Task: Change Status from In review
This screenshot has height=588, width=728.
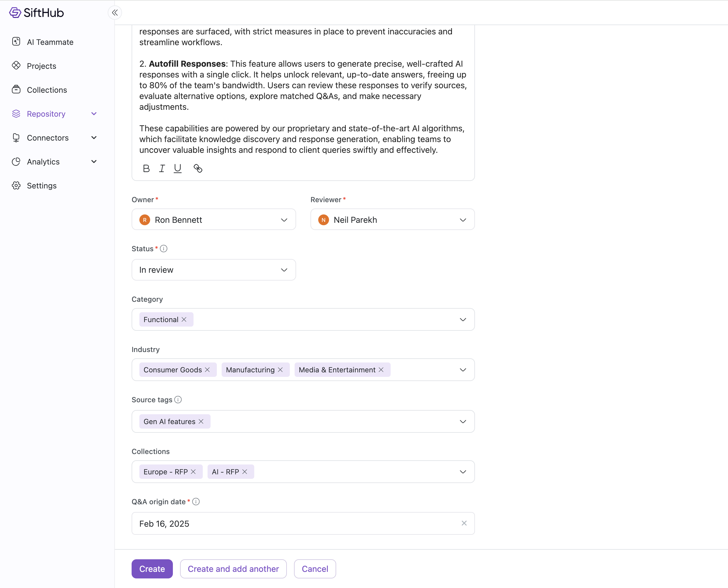Action: (x=214, y=270)
